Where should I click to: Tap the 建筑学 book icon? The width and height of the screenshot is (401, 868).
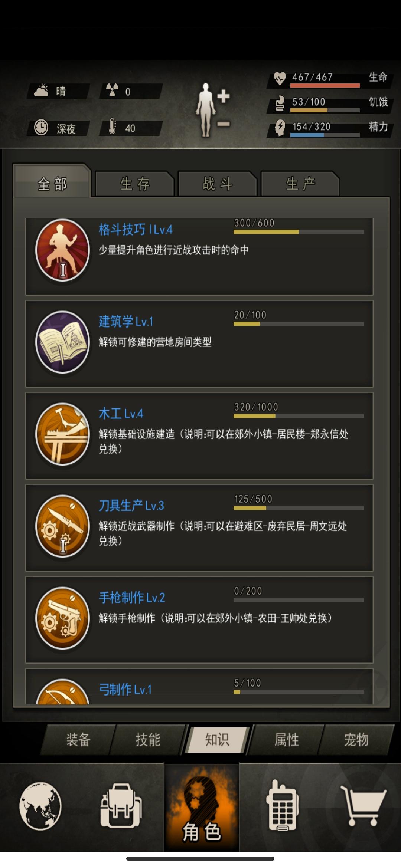point(62,342)
